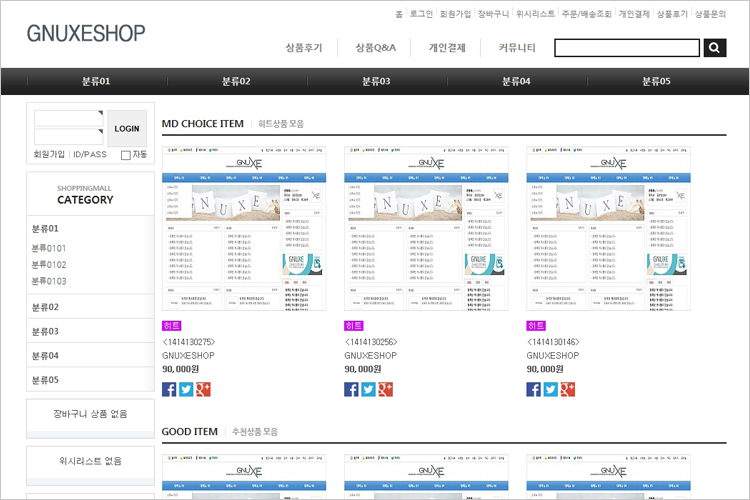Share first product on Facebook
The width and height of the screenshot is (750, 500).
point(169,389)
